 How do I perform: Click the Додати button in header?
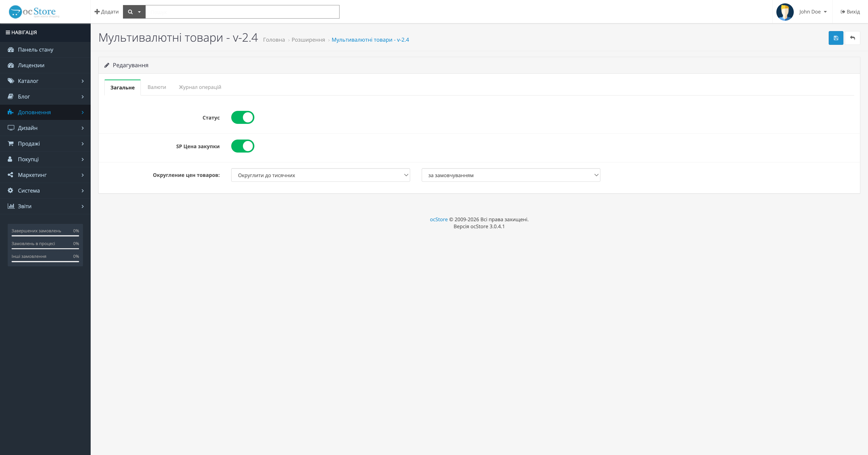pos(107,12)
